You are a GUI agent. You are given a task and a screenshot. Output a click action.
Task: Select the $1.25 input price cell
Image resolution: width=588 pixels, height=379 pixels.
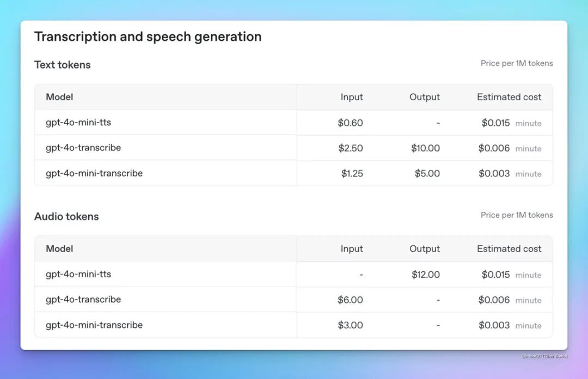(x=352, y=174)
